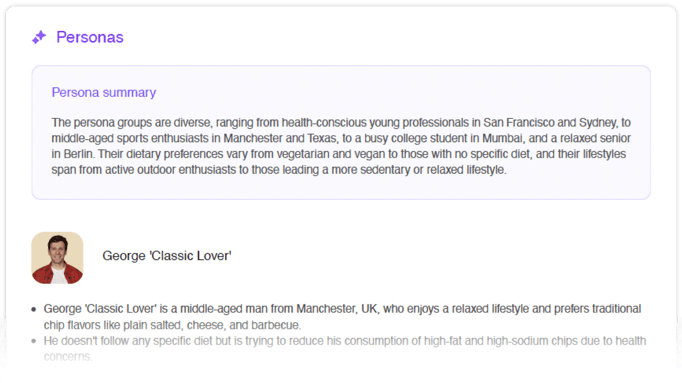This screenshot has width=682, height=383.
Task: Click the words 'San Francisco and Sydney'
Action: [x=550, y=123]
